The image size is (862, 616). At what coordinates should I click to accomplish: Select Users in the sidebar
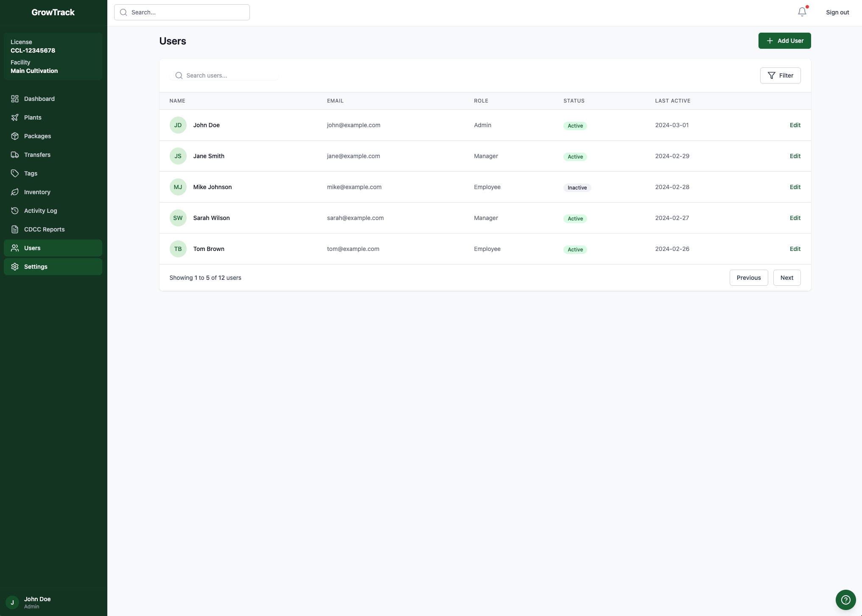(x=32, y=248)
